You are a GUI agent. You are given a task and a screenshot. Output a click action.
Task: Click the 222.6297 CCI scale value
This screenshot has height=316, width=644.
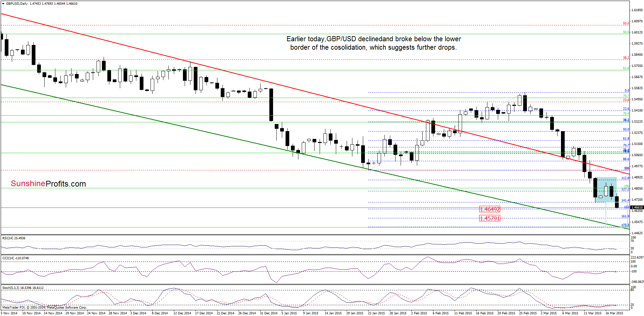[x=637, y=258]
